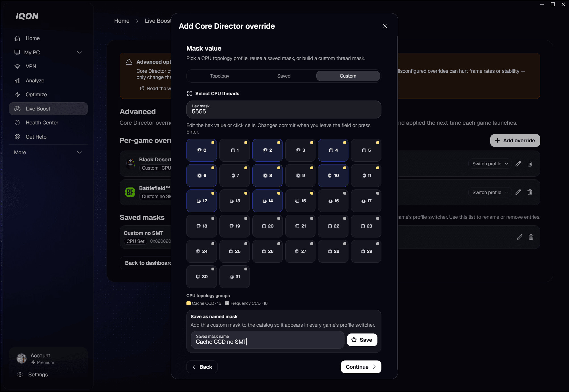Image resolution: width=569 pixels, height=392 pixels.
Task: Switch to the Saved tab
Action: [284, 76]
